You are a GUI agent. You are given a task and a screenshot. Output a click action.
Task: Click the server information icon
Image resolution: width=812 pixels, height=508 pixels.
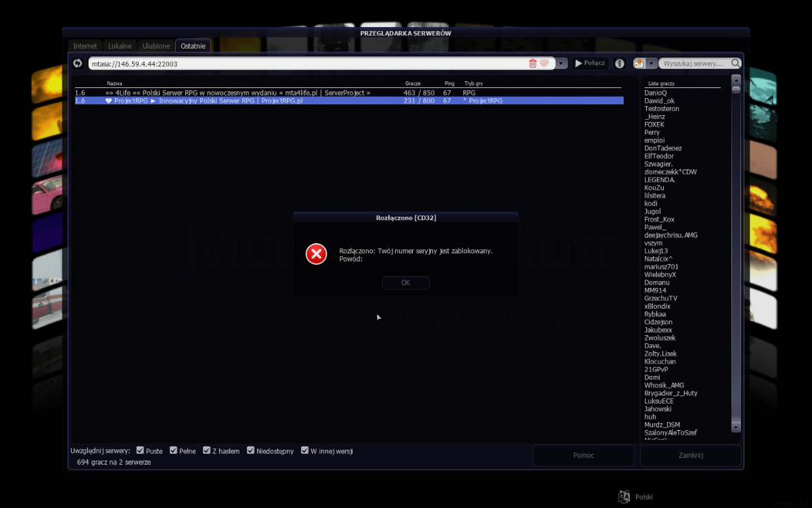[x=619, y=64]
